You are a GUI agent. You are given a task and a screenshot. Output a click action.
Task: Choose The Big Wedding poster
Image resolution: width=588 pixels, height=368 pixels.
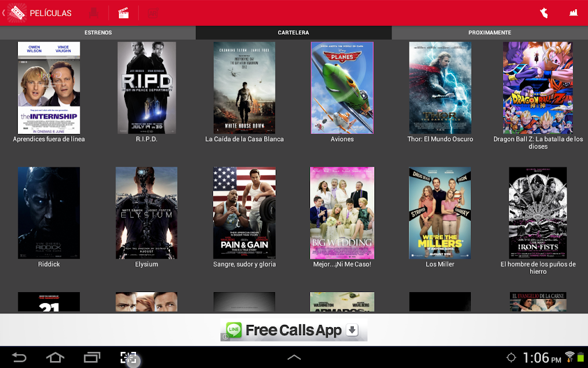[342, 213]
